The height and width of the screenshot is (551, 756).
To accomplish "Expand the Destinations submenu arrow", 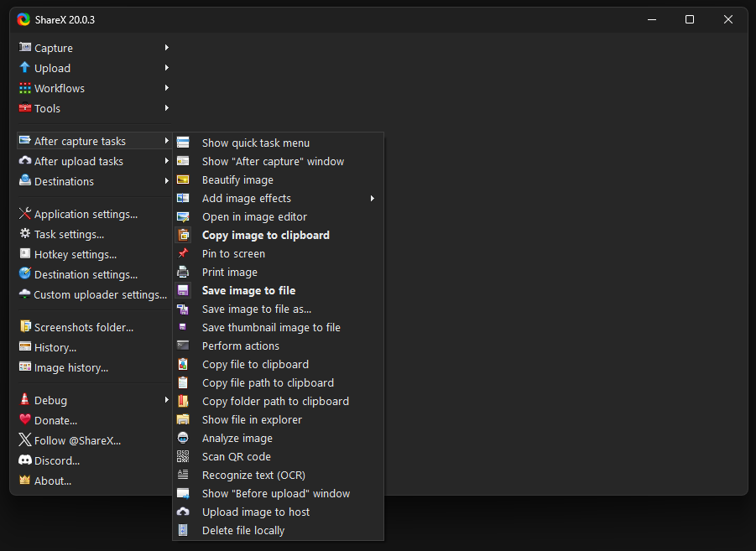I will [166, 181].
